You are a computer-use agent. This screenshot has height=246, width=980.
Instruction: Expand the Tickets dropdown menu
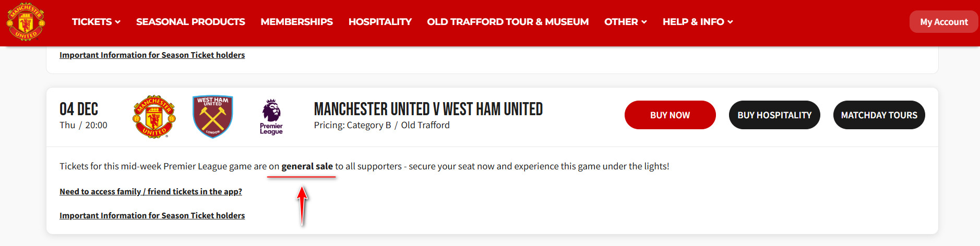[x=96, y=22]
